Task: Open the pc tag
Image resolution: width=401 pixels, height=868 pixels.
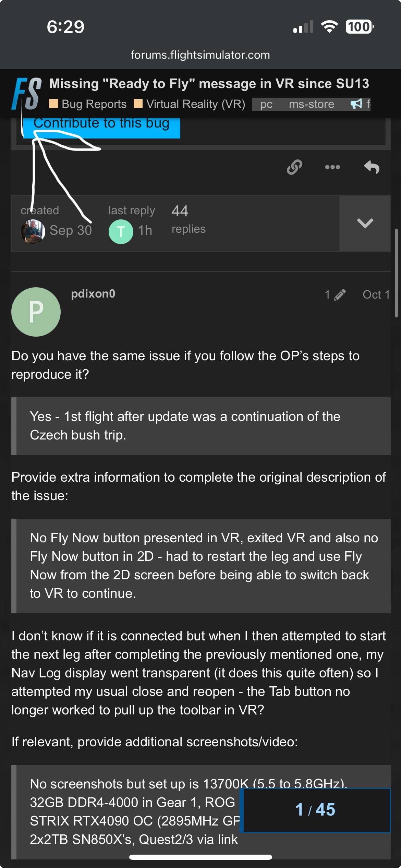Action: tap(266, 104)
